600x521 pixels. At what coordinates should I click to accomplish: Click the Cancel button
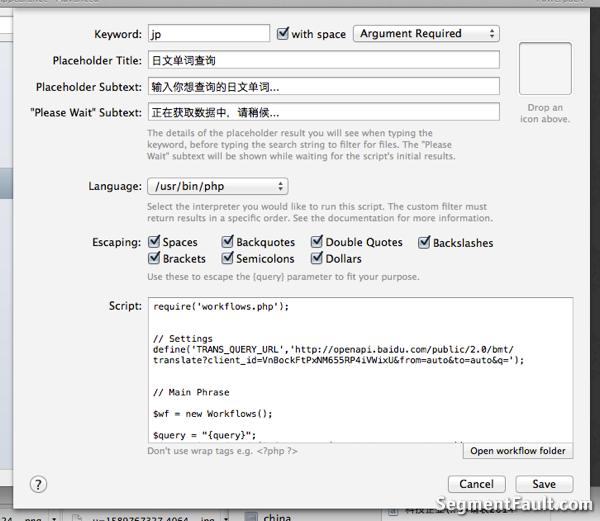point(477,484)
